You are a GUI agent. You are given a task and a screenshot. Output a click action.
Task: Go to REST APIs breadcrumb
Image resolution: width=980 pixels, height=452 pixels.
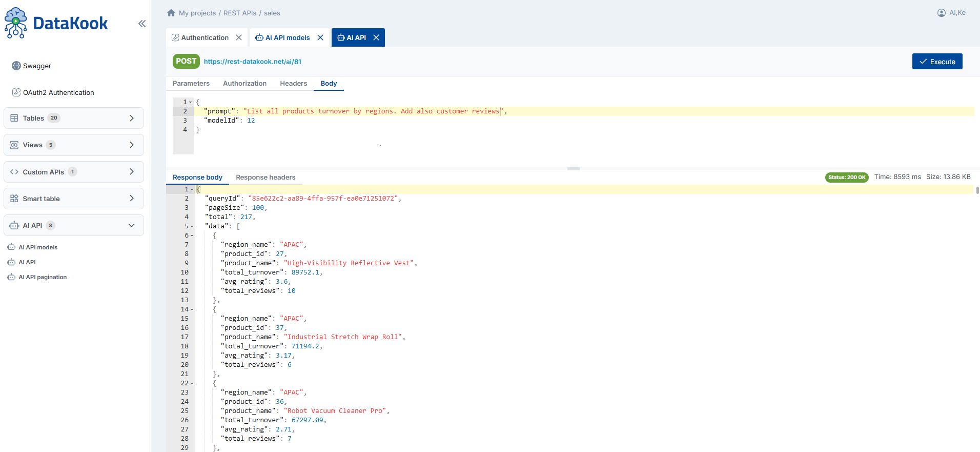click(x=240, y=13)
